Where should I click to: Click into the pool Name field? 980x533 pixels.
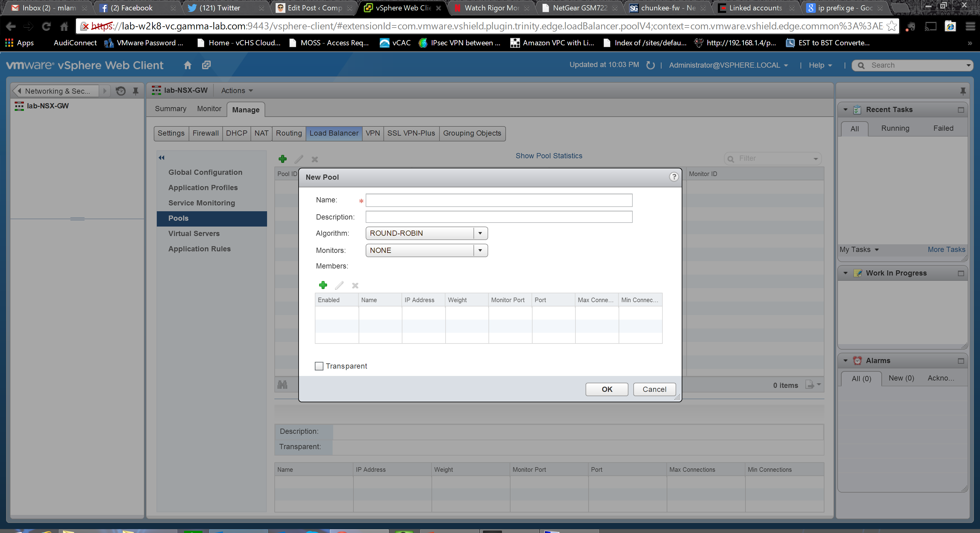(499, 200)
